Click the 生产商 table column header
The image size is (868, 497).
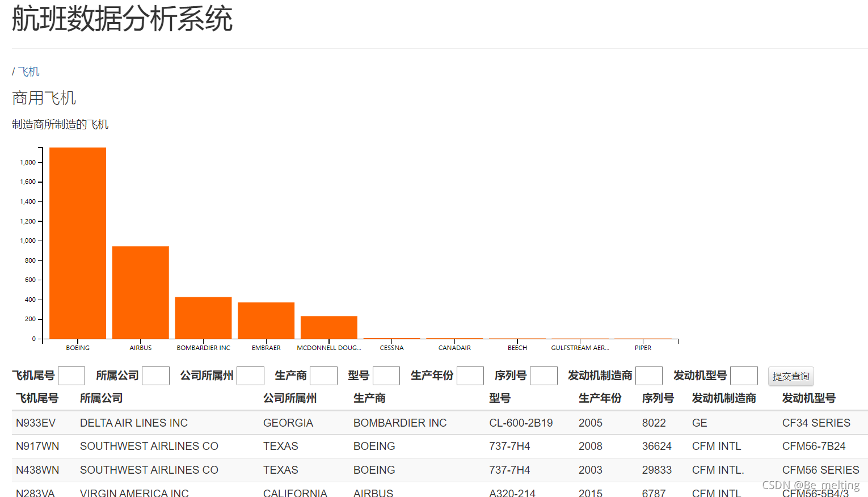click(x=369, y=398)
